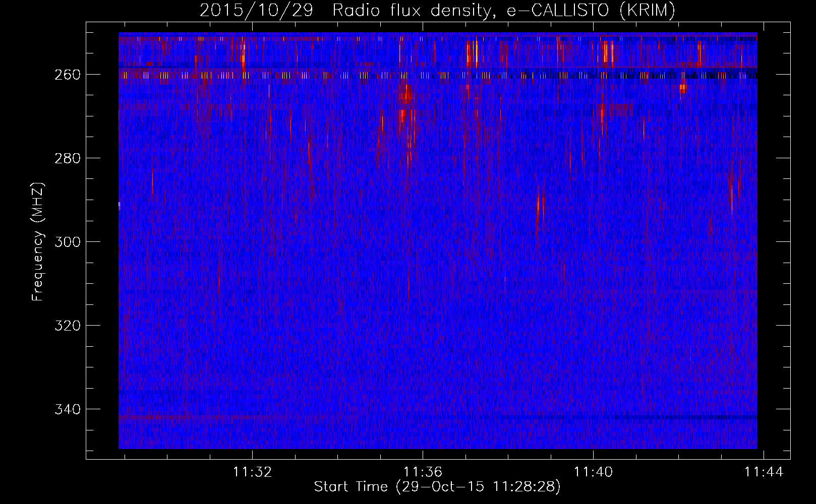Click the 340 frequency tick label
This screenshot has height=504, width=816.
tap(68, 409)
